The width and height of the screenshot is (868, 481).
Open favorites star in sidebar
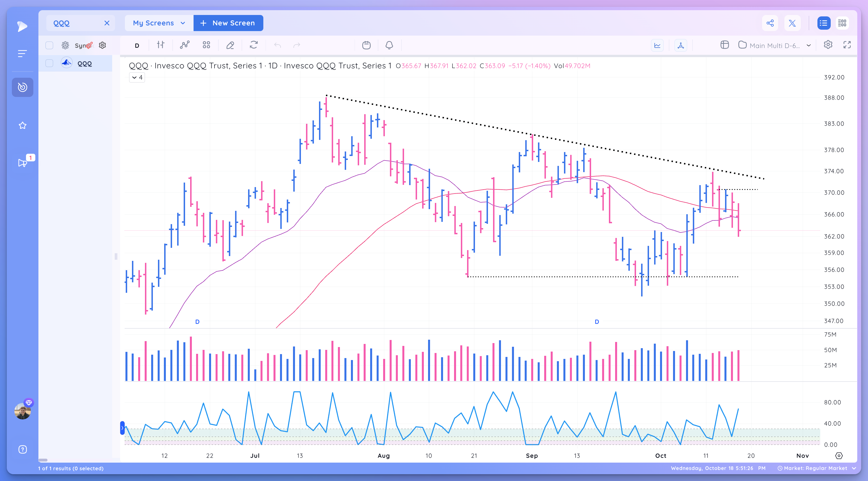tap(22, 125)
